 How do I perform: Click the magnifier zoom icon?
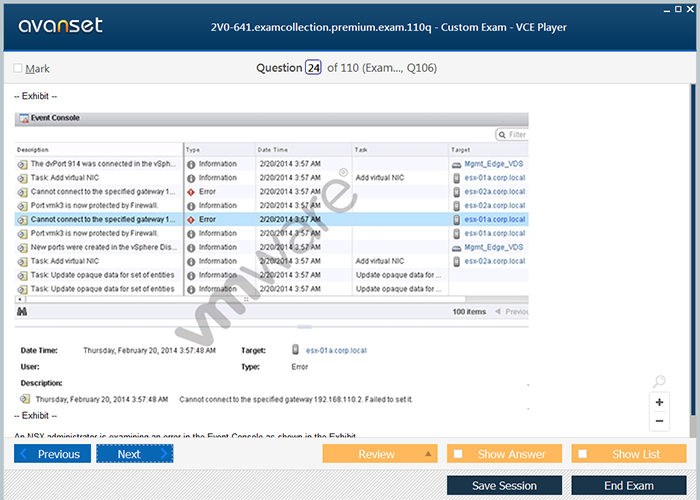click(x=659, y=381)
